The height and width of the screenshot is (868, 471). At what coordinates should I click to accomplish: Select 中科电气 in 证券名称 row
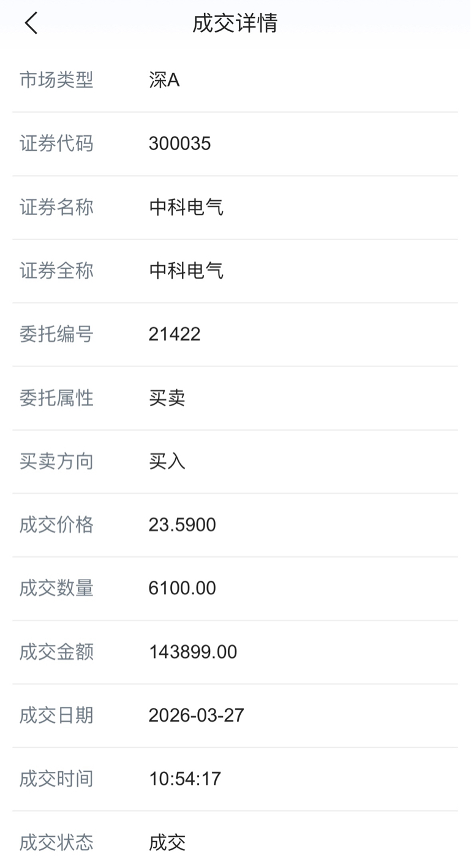186,207
